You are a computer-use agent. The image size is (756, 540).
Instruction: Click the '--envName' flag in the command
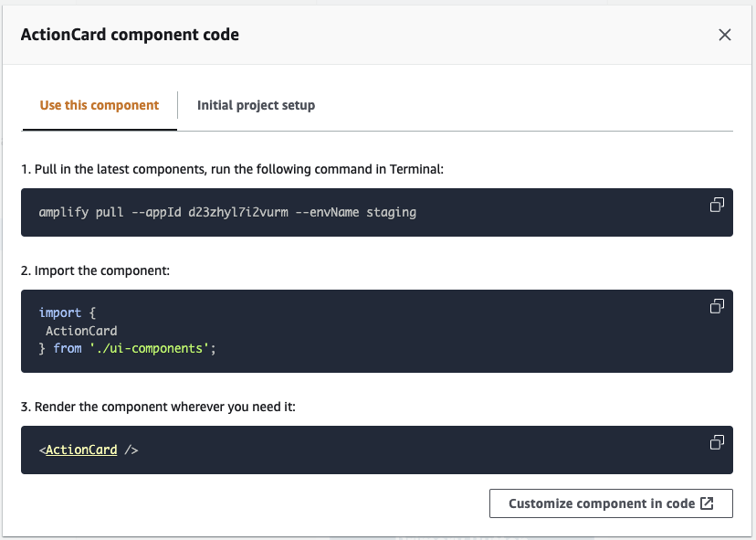327,212
